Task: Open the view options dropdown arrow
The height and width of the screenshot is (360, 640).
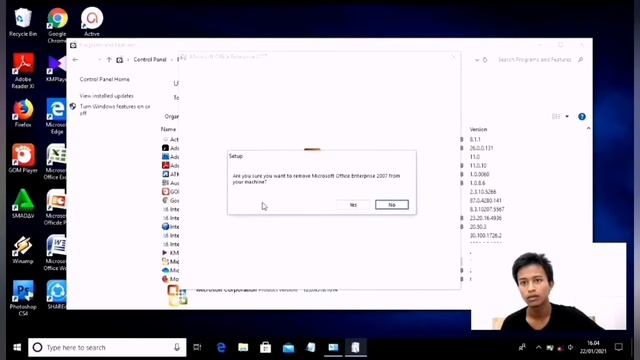Action: [567, 117]
